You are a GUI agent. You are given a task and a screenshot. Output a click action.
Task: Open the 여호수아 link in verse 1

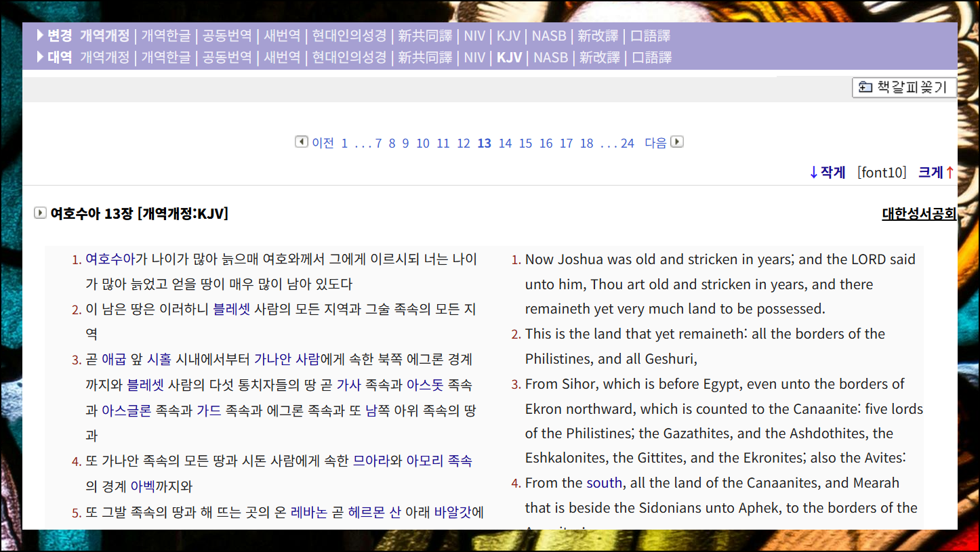(110, 259)
